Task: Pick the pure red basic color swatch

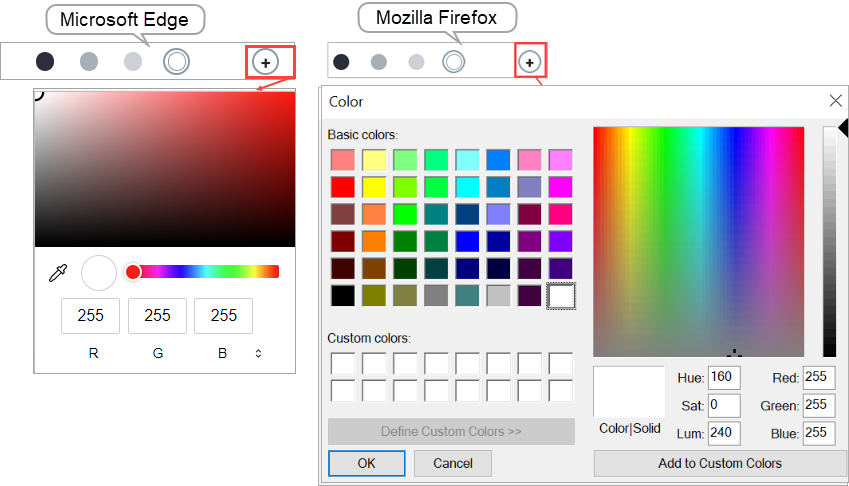Action: click(343, 187)
